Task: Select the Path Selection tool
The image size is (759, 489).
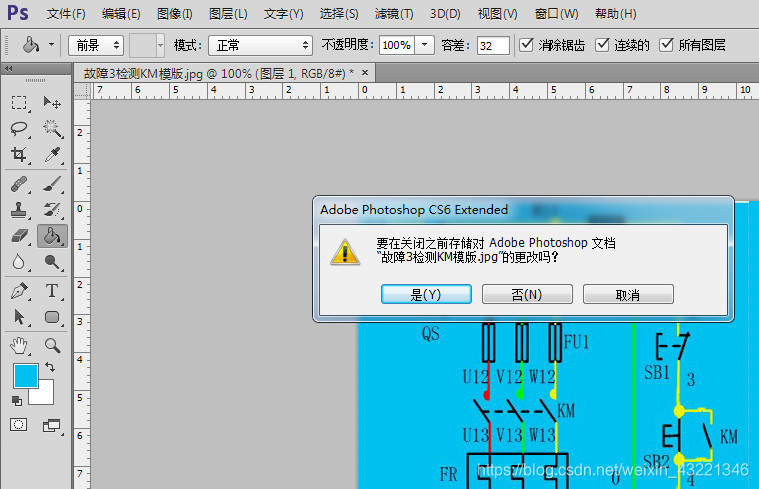Action: (19, 317)
